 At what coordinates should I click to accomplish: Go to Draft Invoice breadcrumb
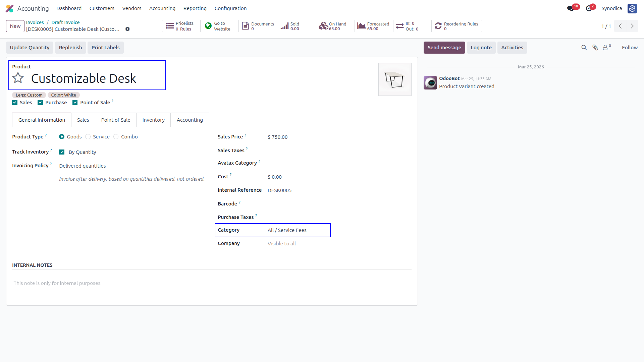[65, 22]
